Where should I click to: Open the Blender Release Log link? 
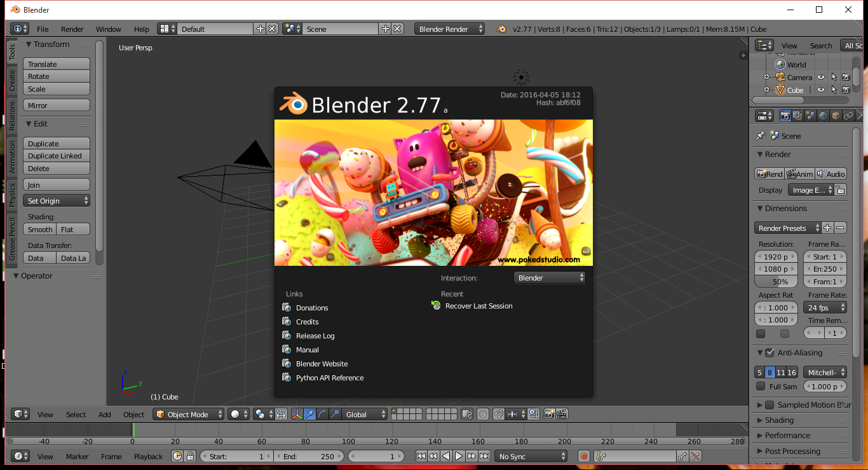tap(315, 335)
